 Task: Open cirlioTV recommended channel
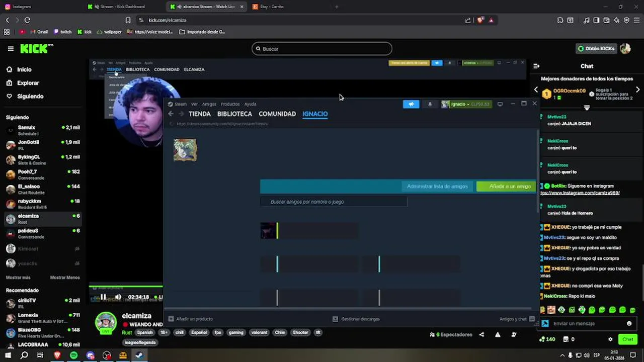click(x=43, y=303)
